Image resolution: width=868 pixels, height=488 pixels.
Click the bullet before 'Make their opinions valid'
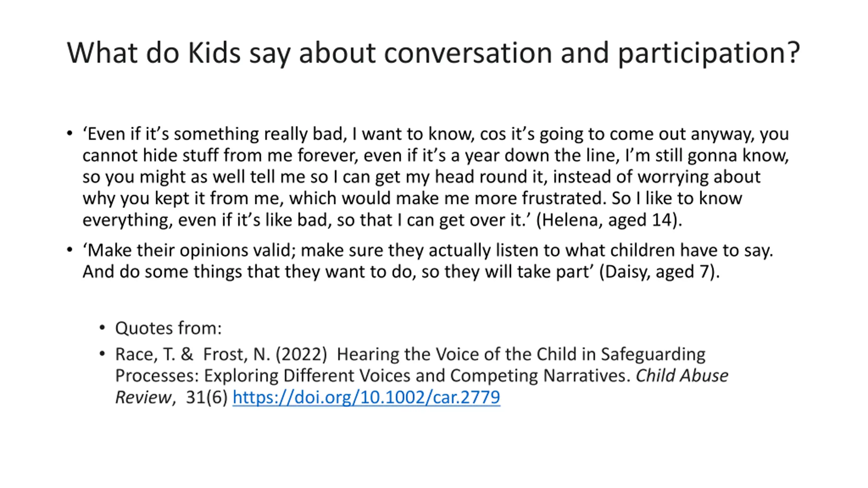70,250
